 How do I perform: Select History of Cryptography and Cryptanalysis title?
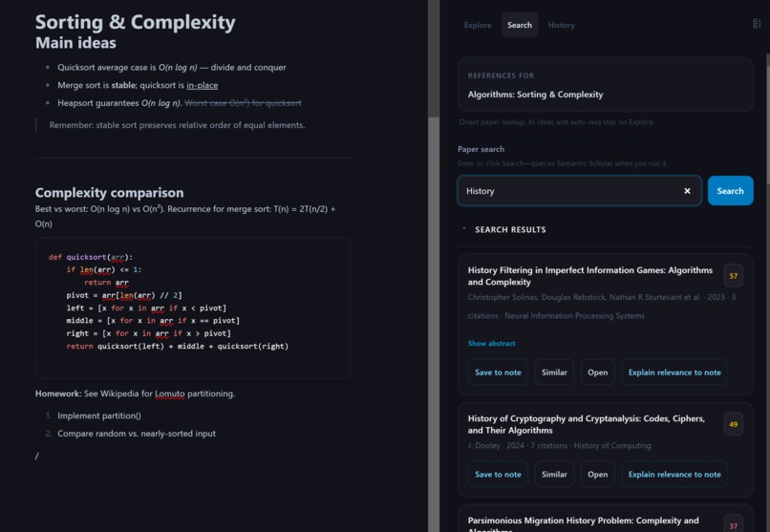click(586, 424)
